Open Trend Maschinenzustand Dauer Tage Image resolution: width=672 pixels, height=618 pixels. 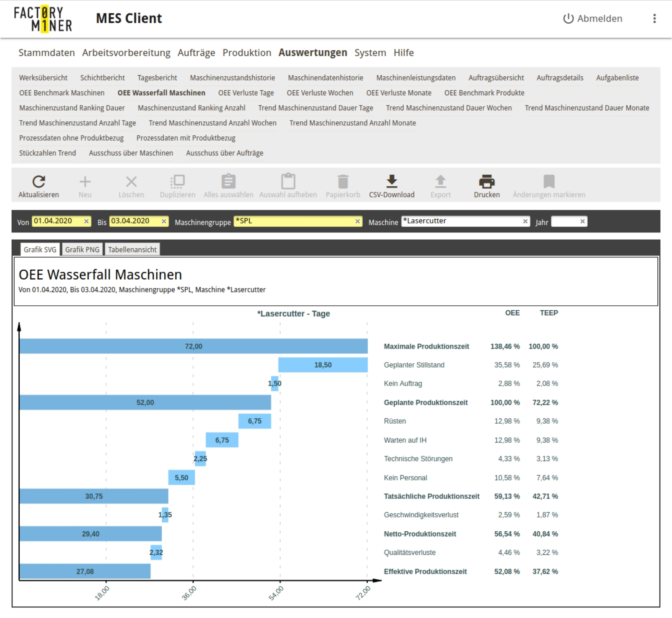tap(315, 108)
